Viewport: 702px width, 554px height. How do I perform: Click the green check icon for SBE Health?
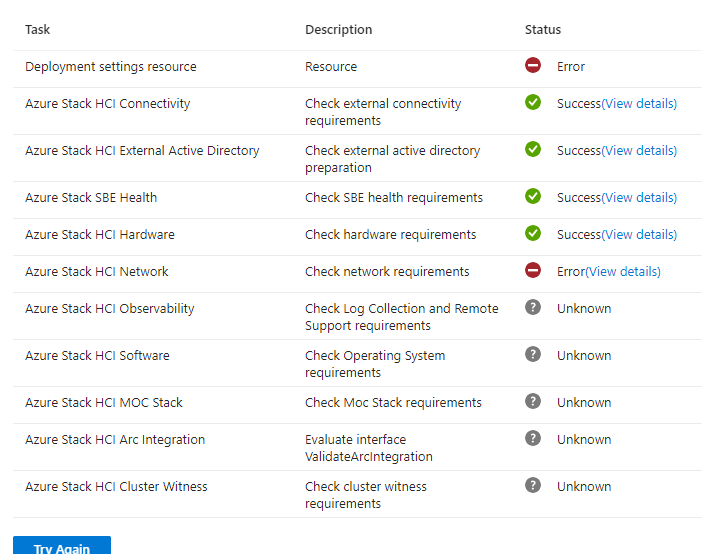coord(533,196)
